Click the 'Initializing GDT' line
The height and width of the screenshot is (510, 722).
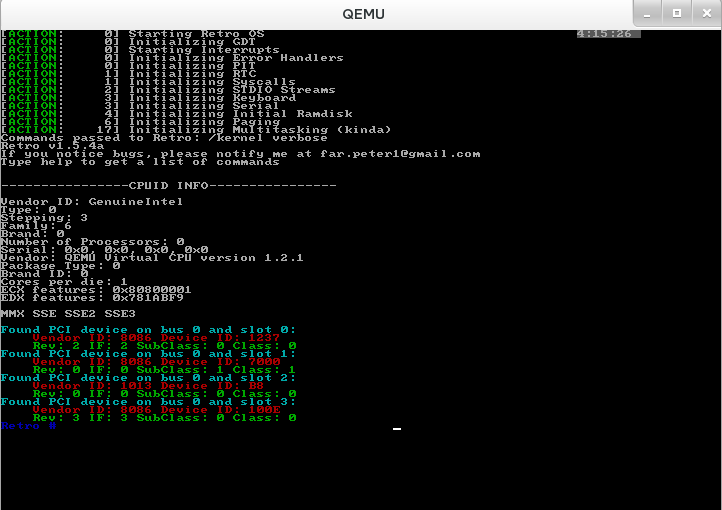click(128, 41)
